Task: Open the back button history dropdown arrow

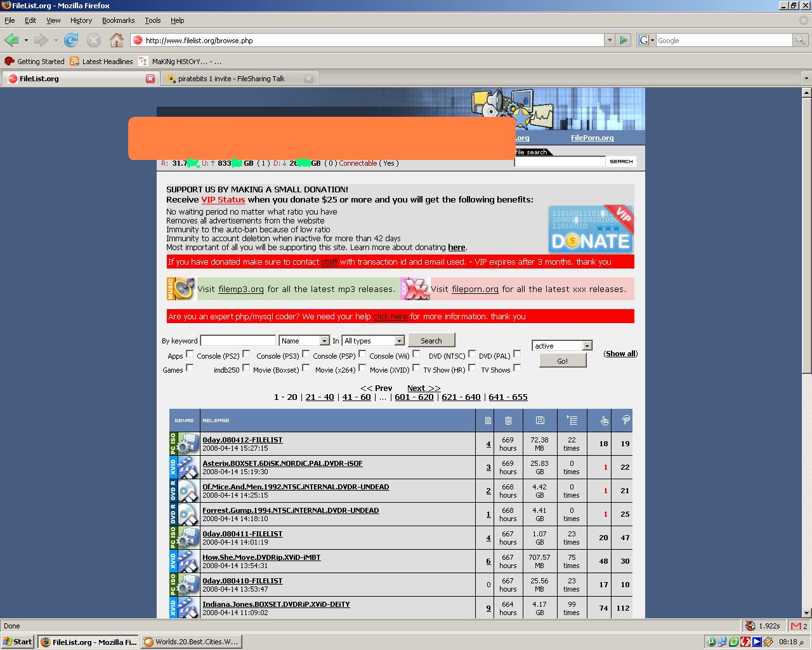Action: click(x=26, y=40)
